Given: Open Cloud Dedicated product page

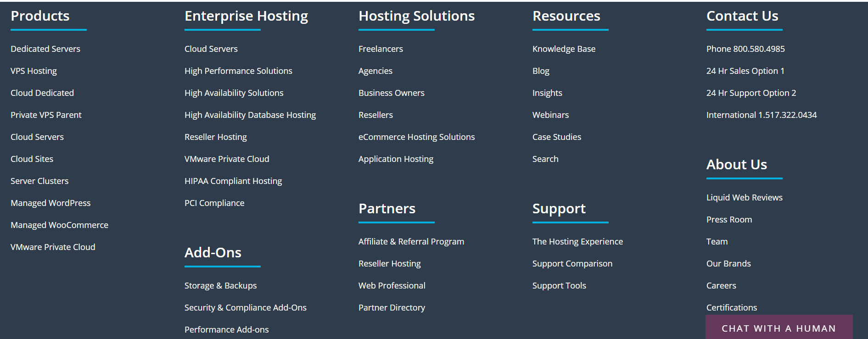Looking at the screenshot, I should click(42, 93).
